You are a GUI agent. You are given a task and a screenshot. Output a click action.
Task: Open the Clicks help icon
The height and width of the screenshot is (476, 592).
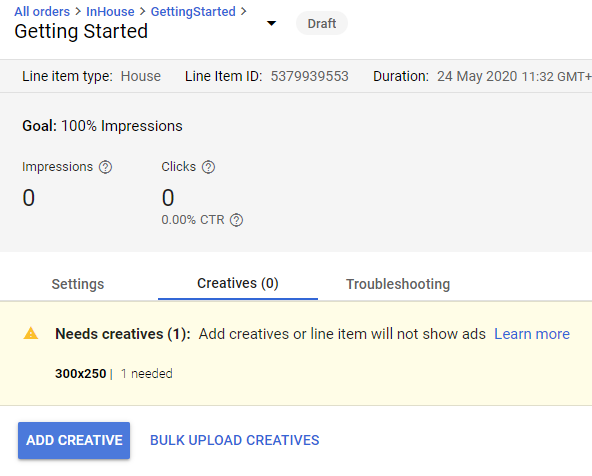pos(208,167)
